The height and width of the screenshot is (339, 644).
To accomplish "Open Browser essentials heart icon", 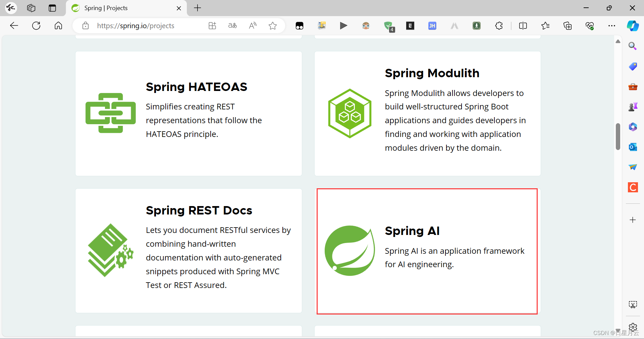I will pyautogui.click(x=590, y=26).
